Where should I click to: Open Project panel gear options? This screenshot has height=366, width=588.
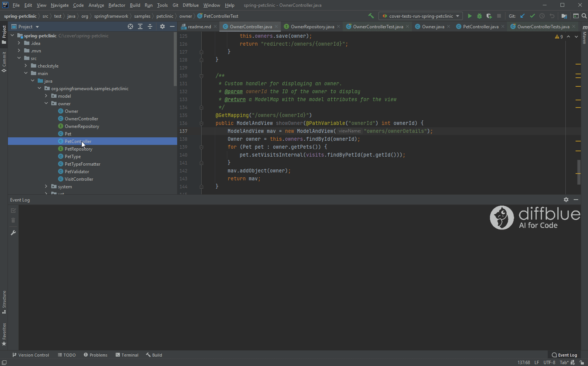coord(162,26)
